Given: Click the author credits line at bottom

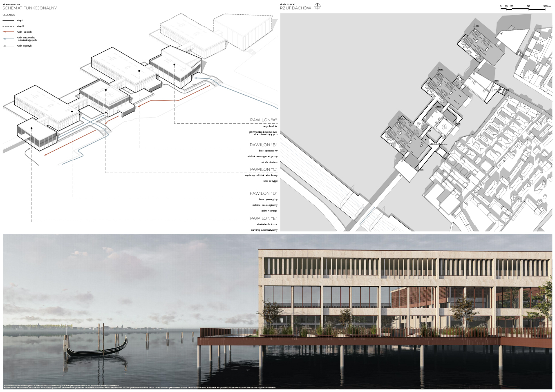Looking at the screenshot, I should click(139, 386).
